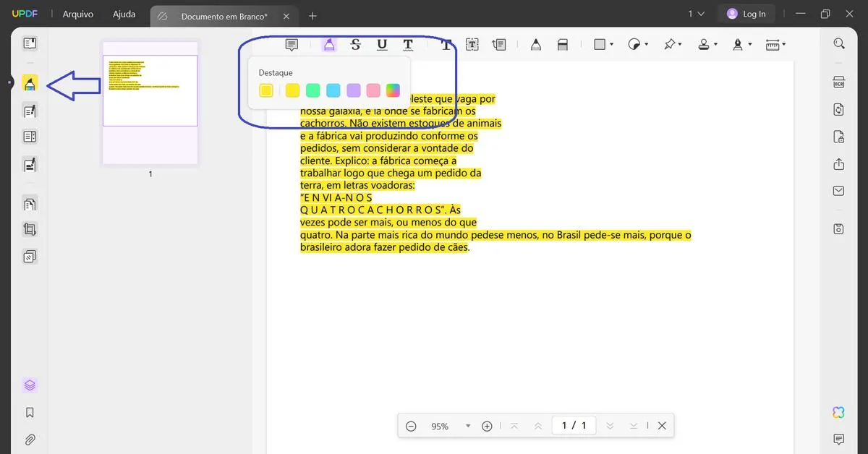Close the bottom page navigation bar
This screenshot has height=454, width=868.
point(662,426)
